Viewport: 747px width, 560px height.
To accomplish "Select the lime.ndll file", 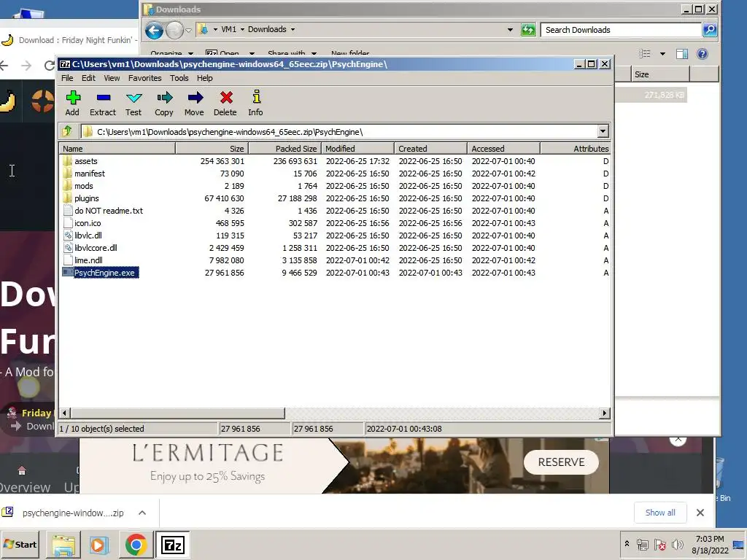I will point(88,260).
